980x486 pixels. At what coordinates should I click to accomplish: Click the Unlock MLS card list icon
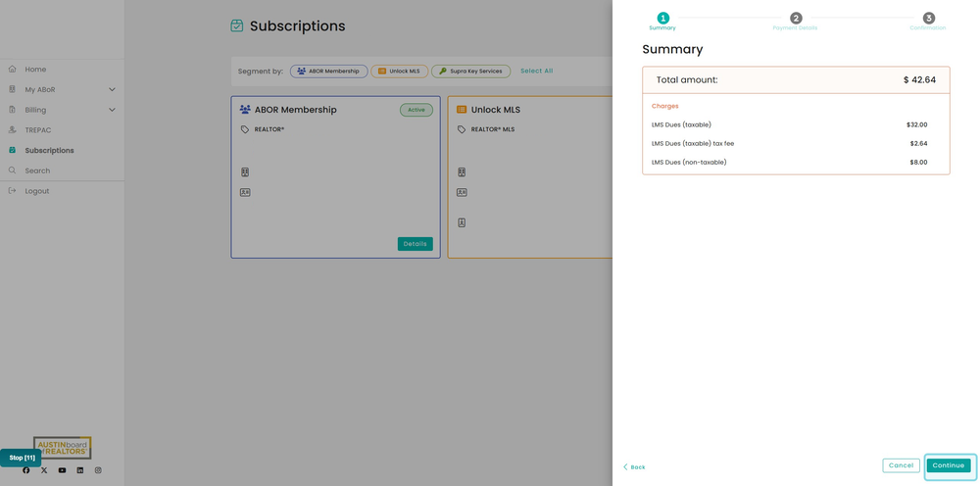pyautogui.click(x=462, y=110)
